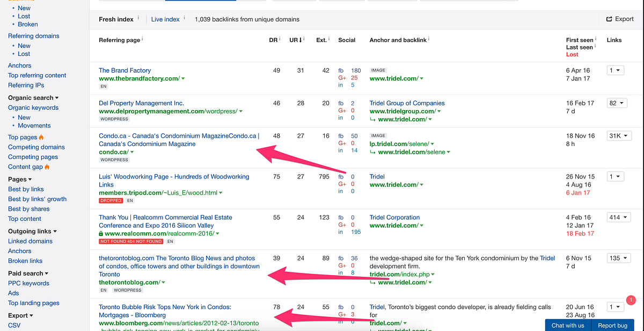The height and width of the screenshot is (331, 644).
Task: Open Top content in sidebar
Action: [x=25, y=219]
